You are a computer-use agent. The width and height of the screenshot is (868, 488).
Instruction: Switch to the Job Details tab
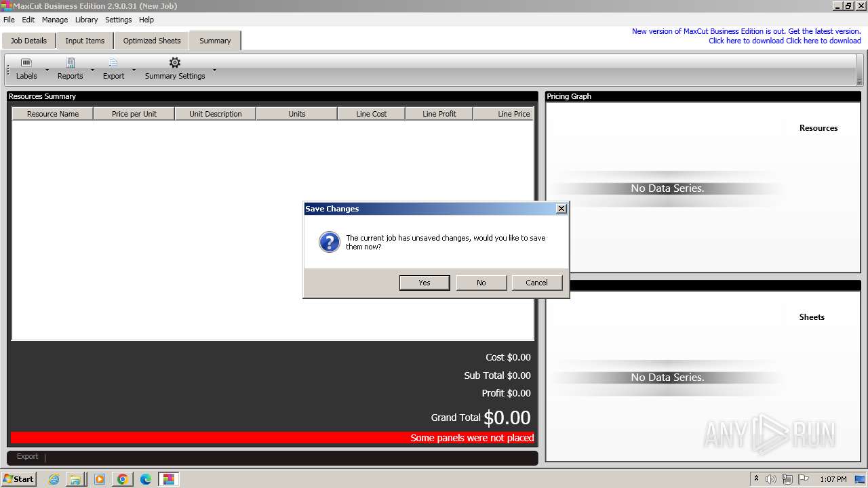(x=28, y=41)
